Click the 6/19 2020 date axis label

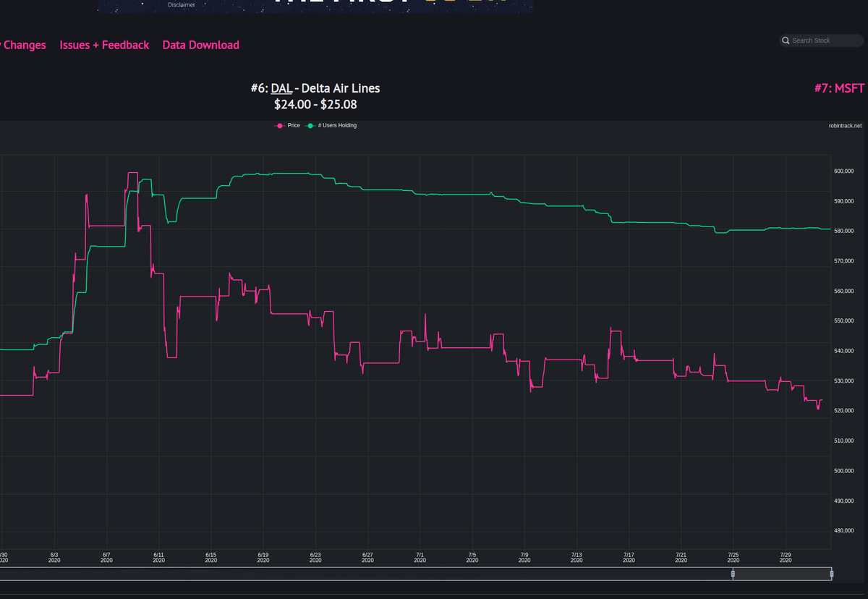tap(263, 557)
